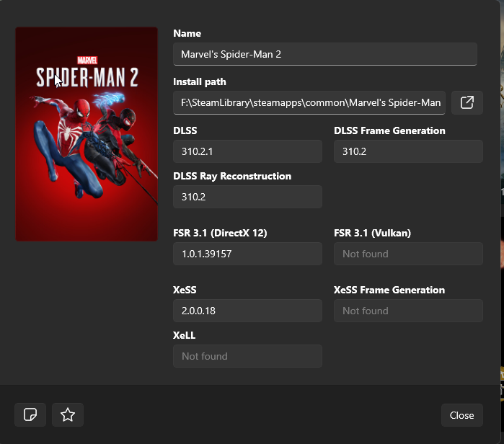The height and width of the screenshot is (444, 504).
Task: Open DLSS Ray Reconstruction 310.2 version box
Action: point(247,197)
